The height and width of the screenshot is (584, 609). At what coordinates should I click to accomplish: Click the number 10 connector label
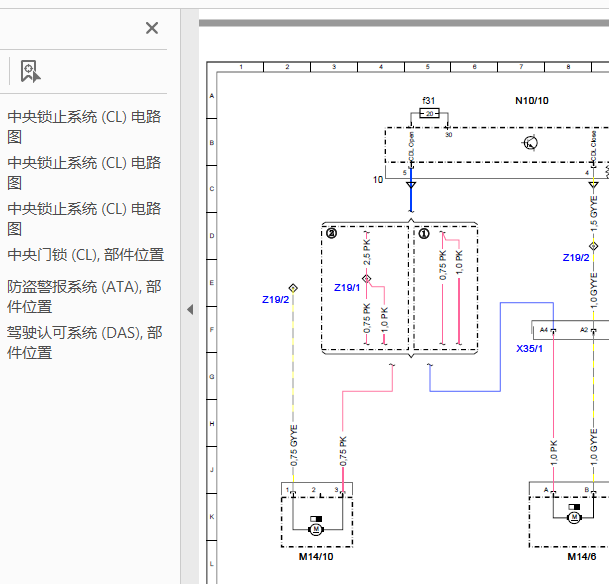378,180
